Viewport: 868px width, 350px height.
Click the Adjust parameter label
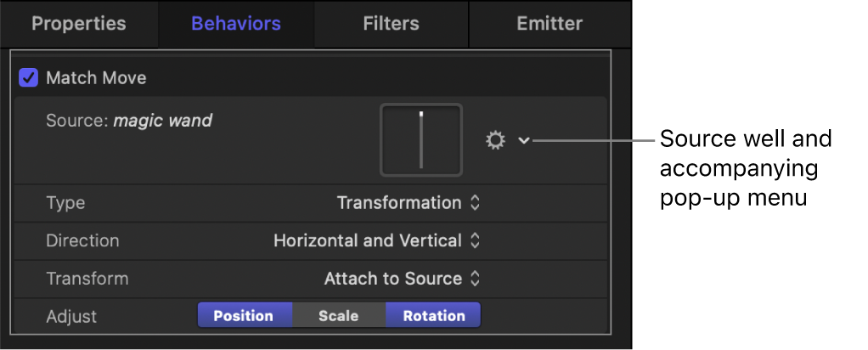pyautogui.click(x=71, y=317)
